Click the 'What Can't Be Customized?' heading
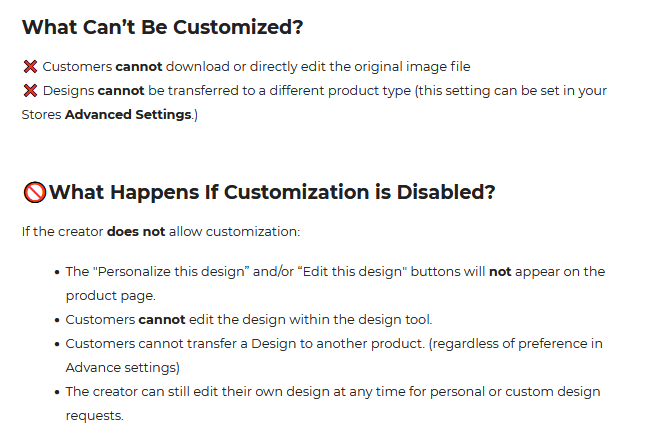Viewport: 663px width, 447px height. 162,27
